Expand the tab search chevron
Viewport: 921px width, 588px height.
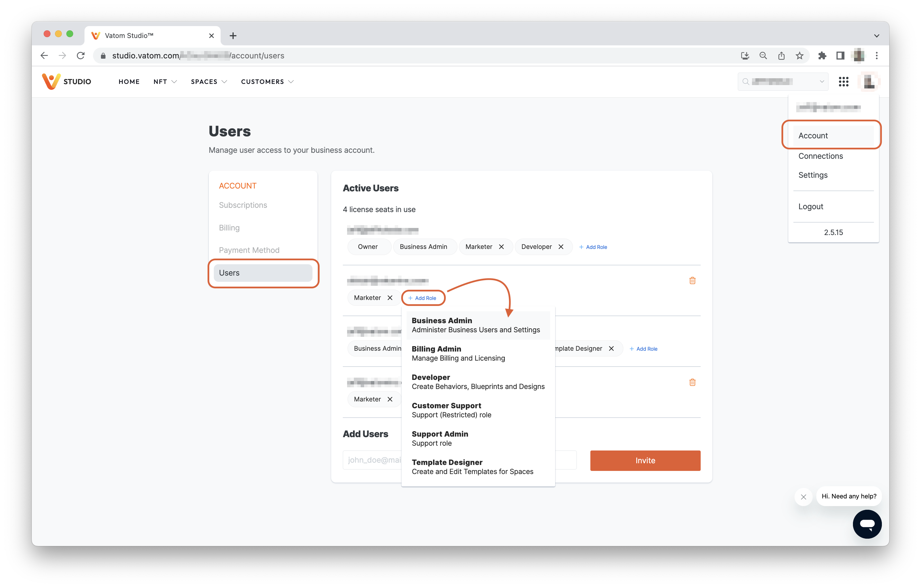click(x=877, y=35)
